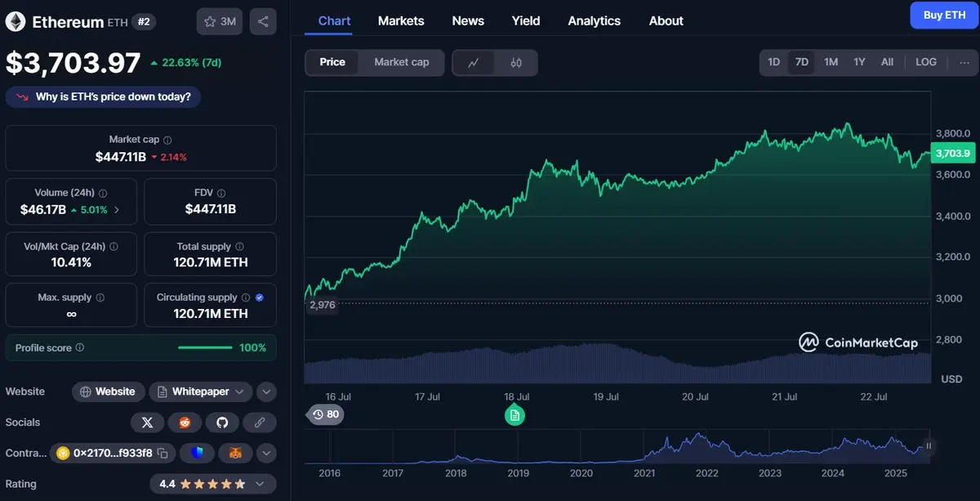Image resolution: width=980 pixels, height=501 pixels.
Task: Open info icon next to Total supply
Action: point(239,246)
